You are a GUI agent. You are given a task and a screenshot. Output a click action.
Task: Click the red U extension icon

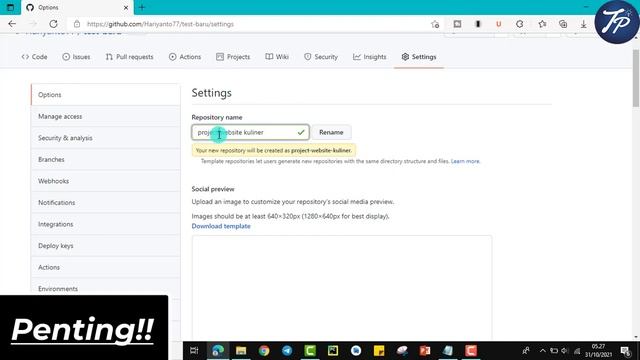[x=498, y=24]
